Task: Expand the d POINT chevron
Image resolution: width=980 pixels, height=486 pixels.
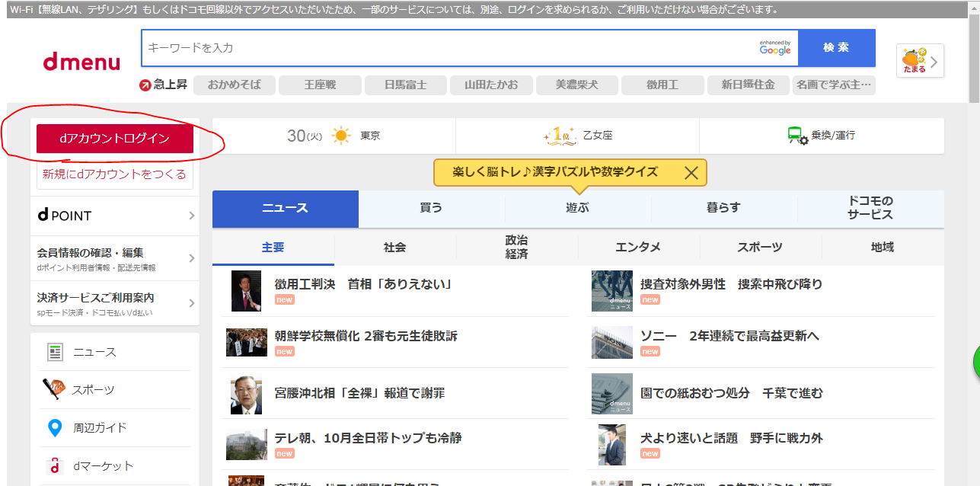Action: tap(191, 216)
